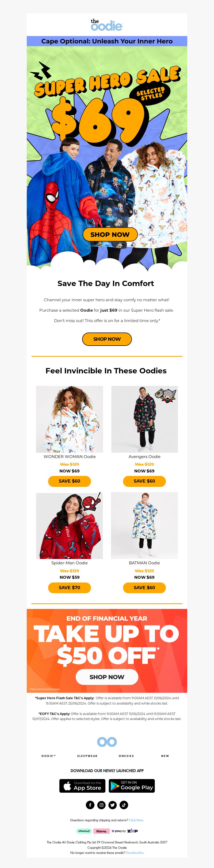Screen dimensions: 214x868
Task: Select SLEEPWEAR footer menu item
Action: (87, 756)
